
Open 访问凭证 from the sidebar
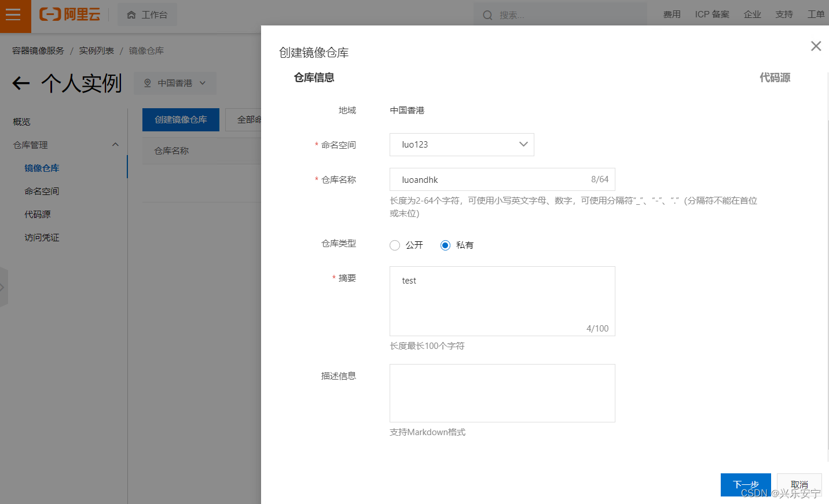point(41,237)
